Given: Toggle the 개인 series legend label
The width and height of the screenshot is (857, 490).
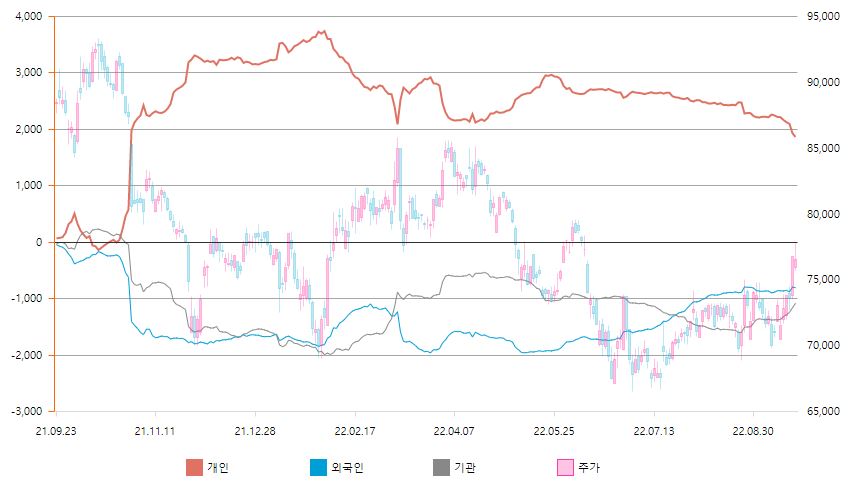Looking at the screenshot, I should tap(220, 467).
